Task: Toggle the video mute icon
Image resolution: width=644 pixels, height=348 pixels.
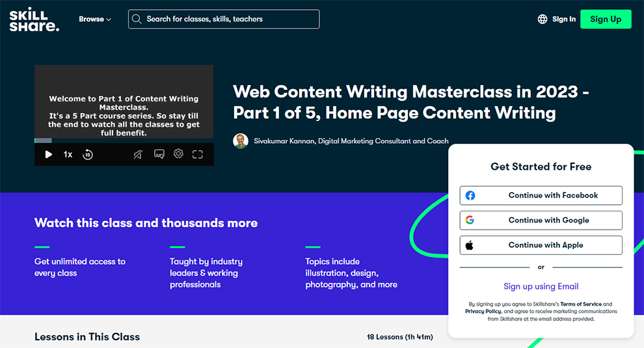Action: pyautogui.click(x=138, y=154)
